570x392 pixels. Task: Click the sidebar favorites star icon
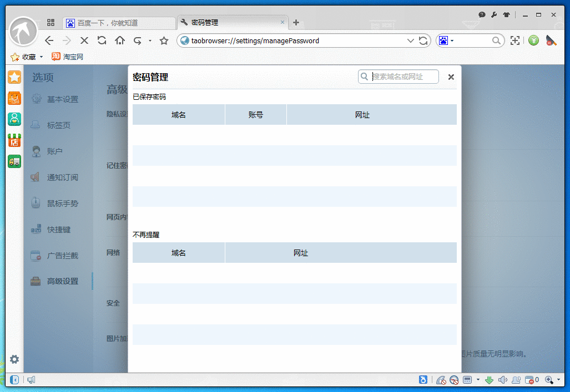[x=14, y=78]
